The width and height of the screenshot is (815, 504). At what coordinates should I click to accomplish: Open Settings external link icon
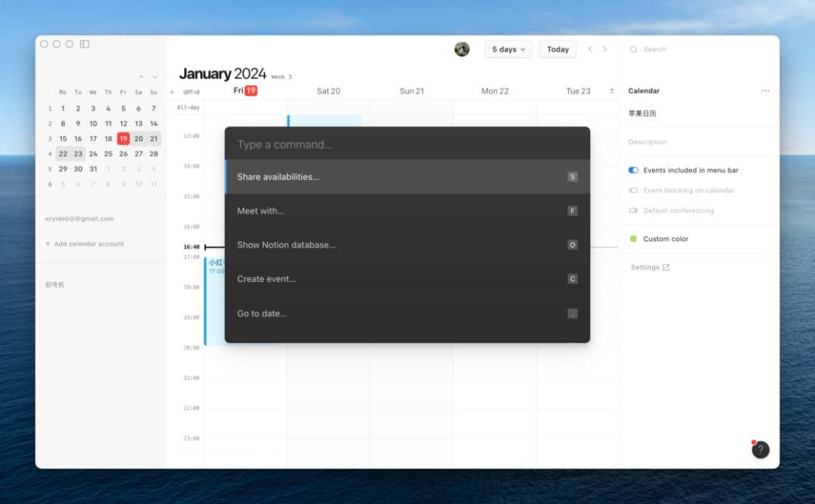666,267
